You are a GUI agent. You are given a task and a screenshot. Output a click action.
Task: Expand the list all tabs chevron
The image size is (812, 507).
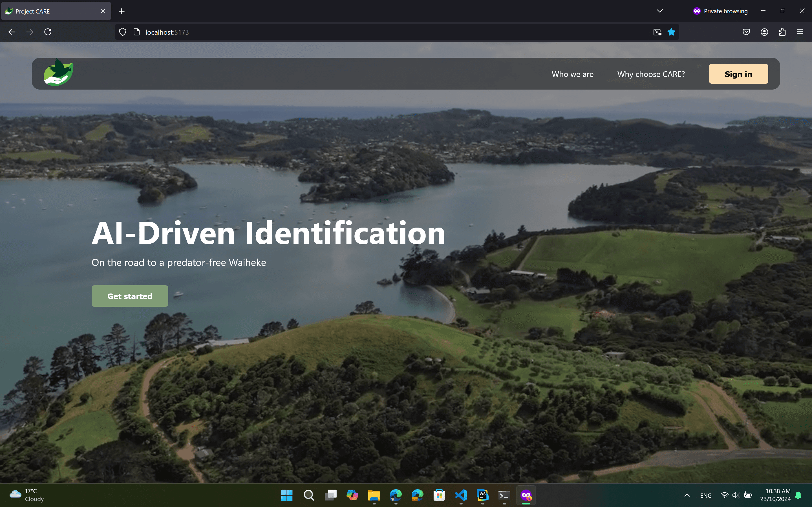point(659,11)
